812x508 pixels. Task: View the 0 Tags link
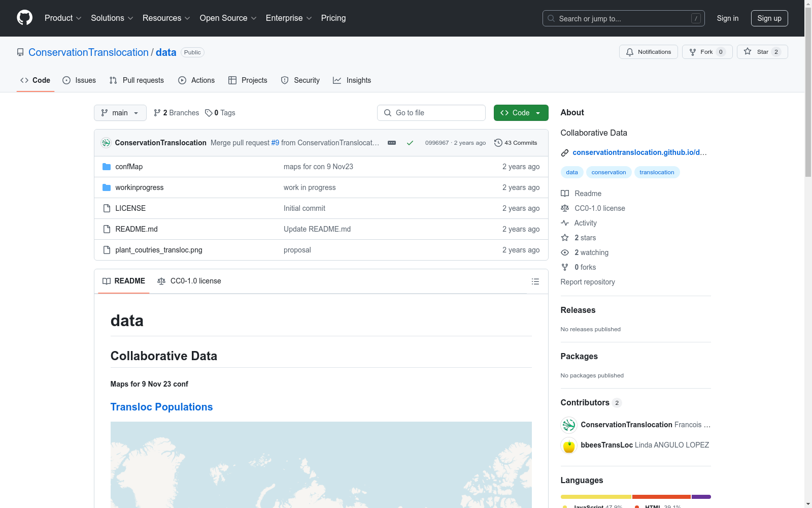point(220,113)
